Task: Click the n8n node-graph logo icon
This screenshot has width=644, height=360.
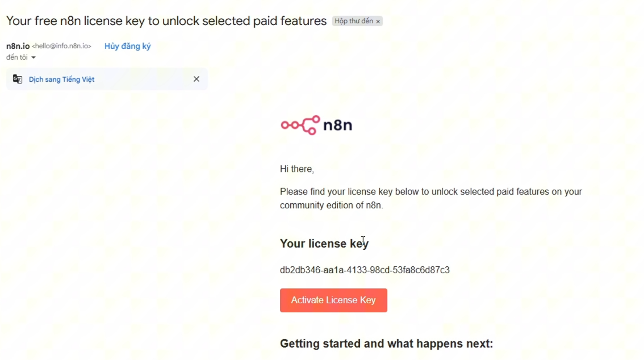Action: [x=300, y=125]
